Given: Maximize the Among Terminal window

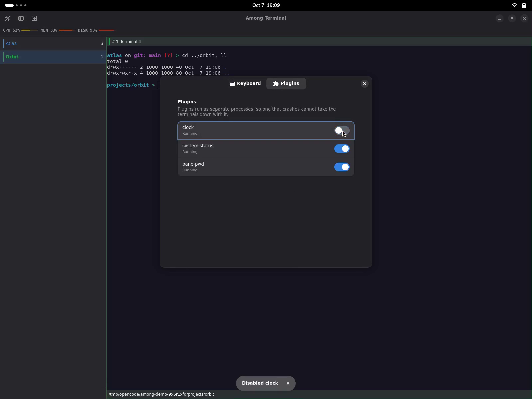Looking at the screenshot, I should pos(512,18).
